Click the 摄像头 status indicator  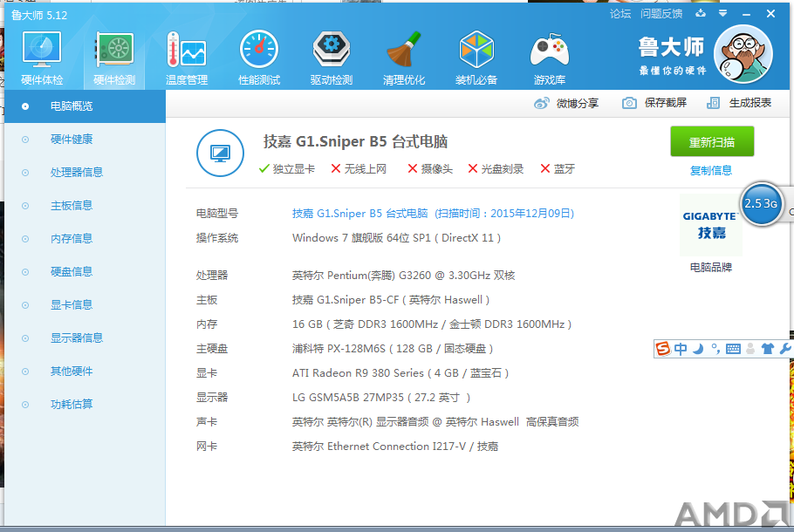430,169
